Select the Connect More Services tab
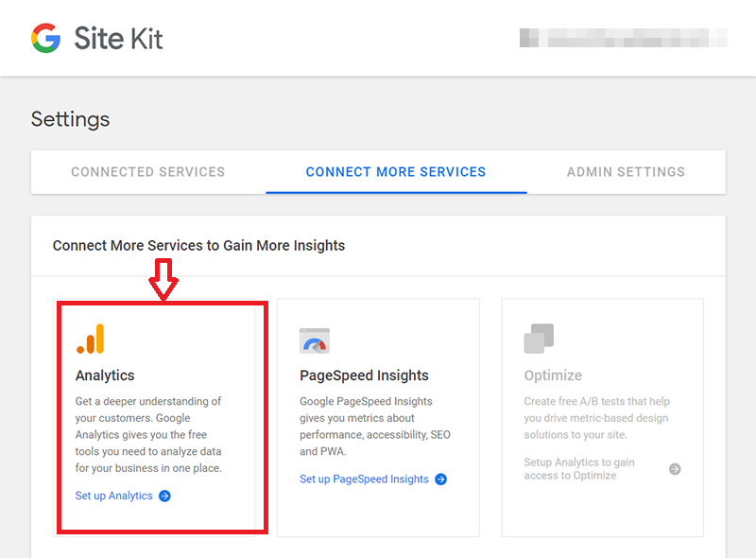Screen dimensions: 756x558 396,172
